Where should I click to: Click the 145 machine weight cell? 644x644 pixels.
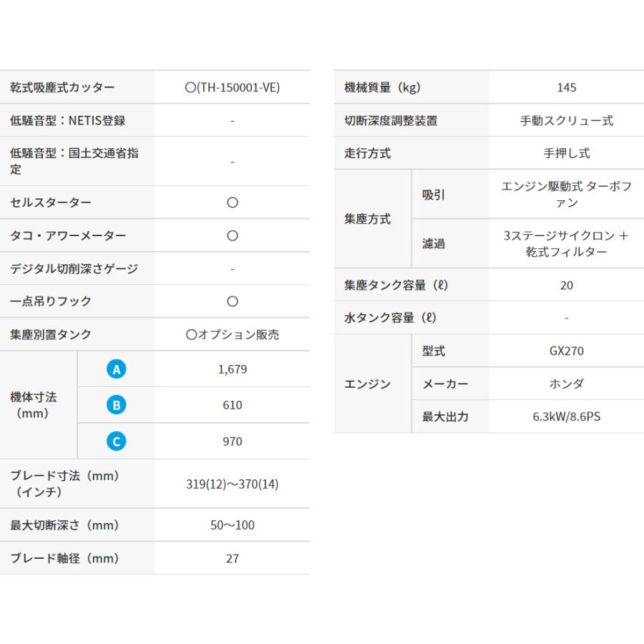pos(566,87)
